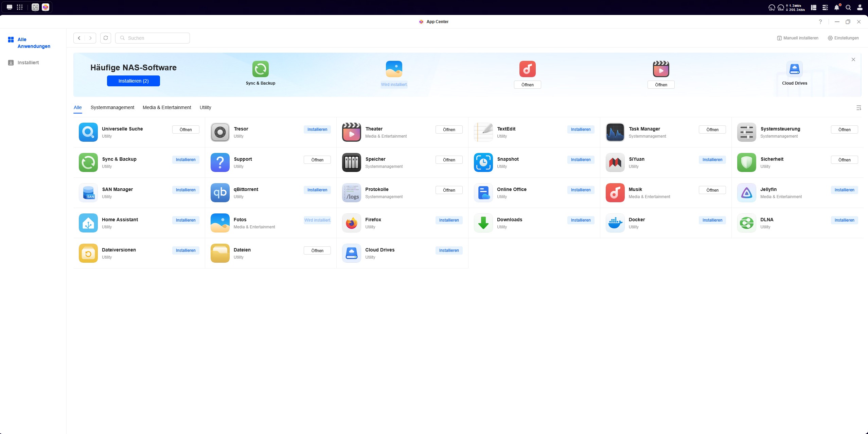Click the DLNA app icon
Viewport: 868px width, 434px height.
pos(746,223)
